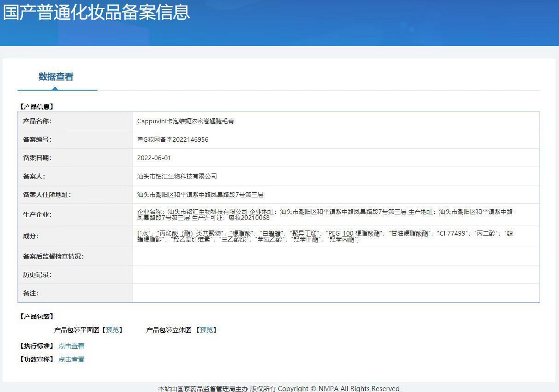This screenshot has width=559, height=392.
Task: Click the filer name 汕头市铭汇生物科技有限公司
Action: point(177,176)
